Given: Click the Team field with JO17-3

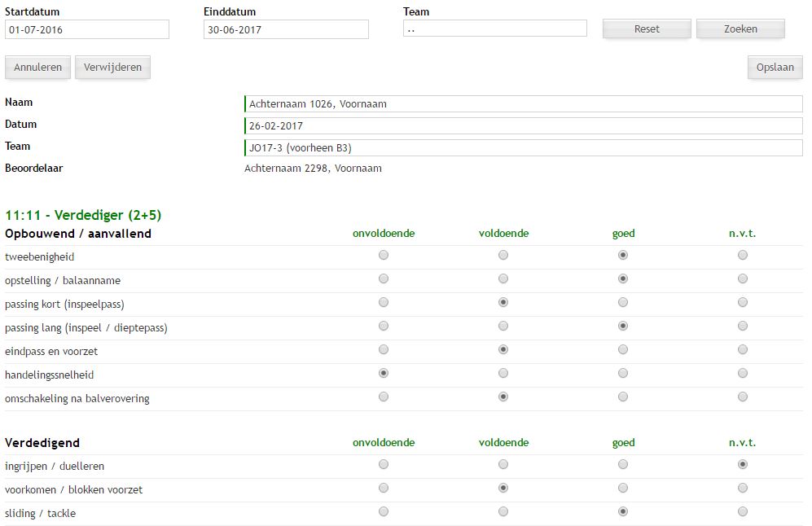Looking at the screenshot, I should coord(523,148).
